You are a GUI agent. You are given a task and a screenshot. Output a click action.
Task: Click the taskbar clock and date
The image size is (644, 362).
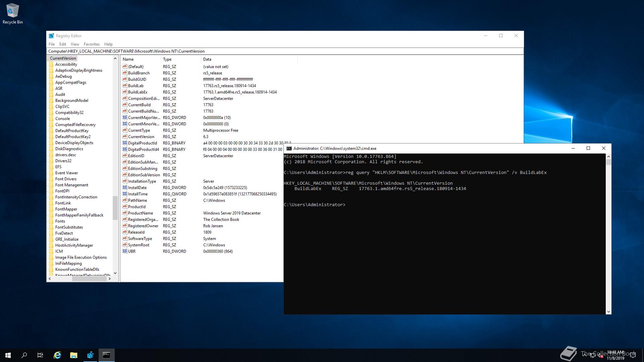615,355
